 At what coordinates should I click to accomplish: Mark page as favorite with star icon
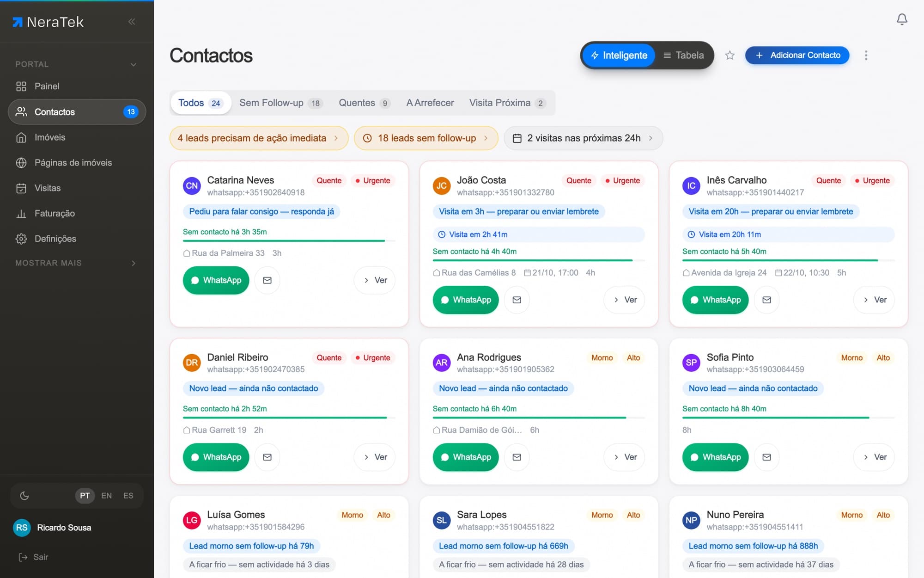[x=729, y=55]
